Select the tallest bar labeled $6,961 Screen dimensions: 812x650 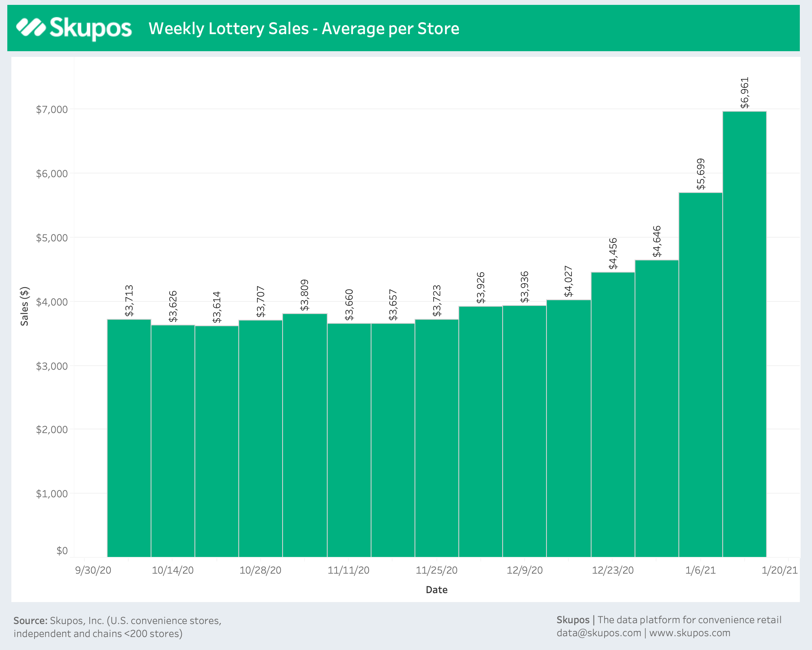744,333
